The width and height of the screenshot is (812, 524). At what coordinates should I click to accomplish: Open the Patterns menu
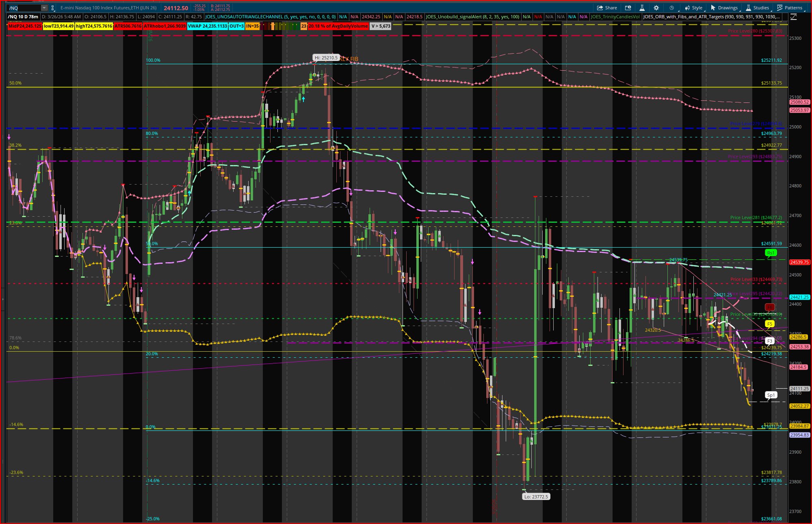[790, 8]
